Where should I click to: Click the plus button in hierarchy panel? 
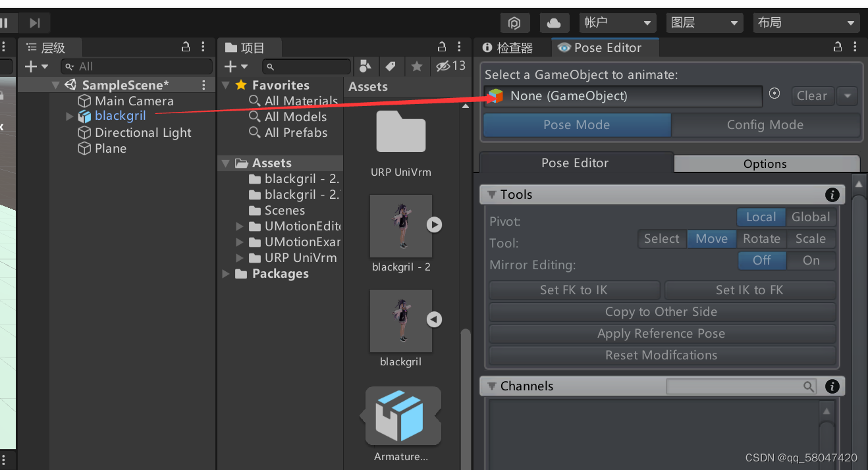click(30, 66)
